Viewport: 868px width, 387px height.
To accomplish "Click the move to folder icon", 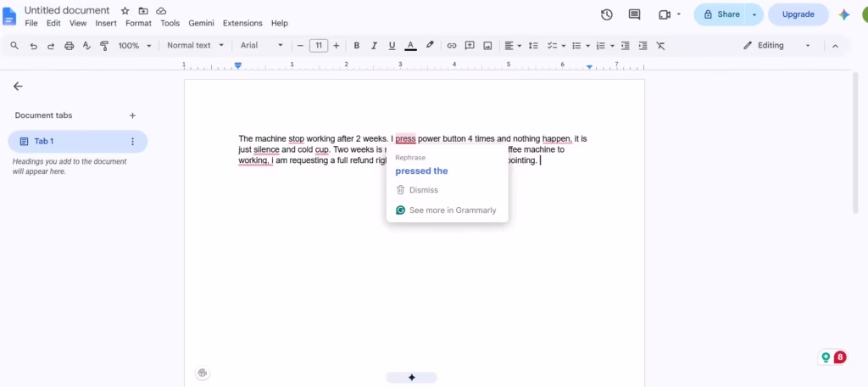I will pos(143,11).
